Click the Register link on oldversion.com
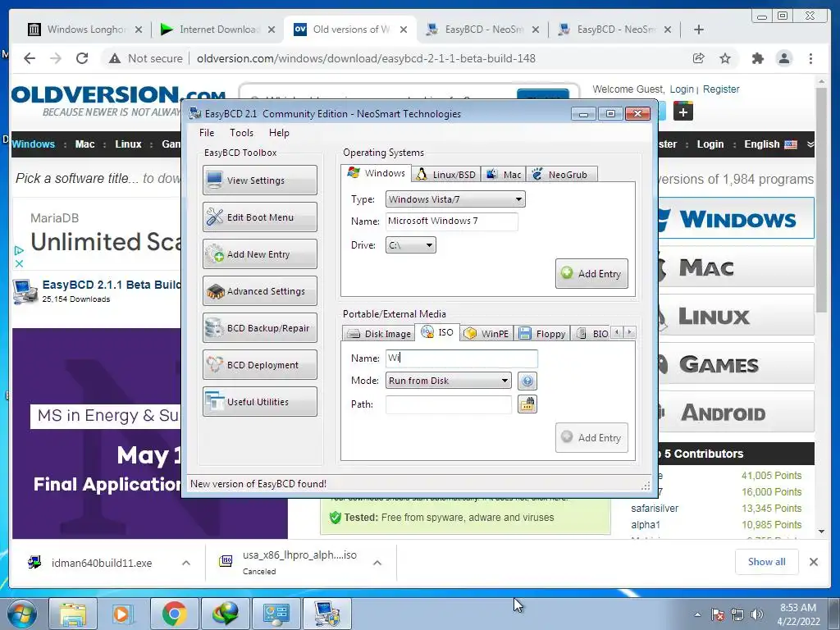 point(721,89)
